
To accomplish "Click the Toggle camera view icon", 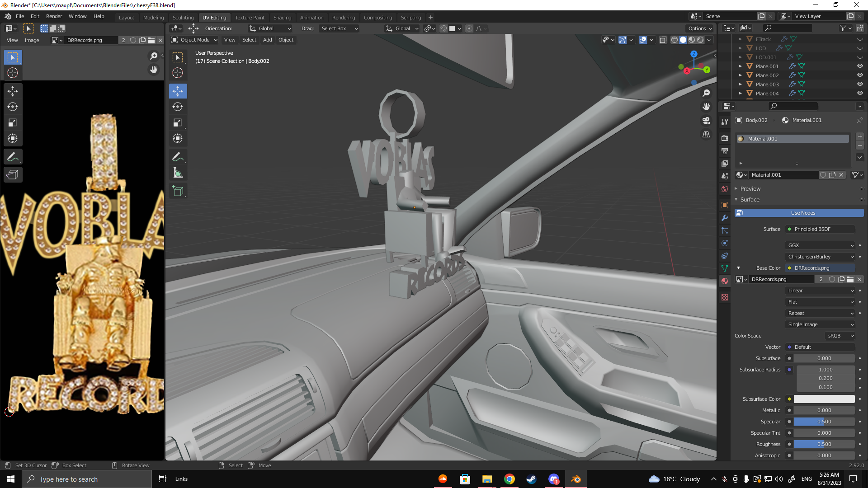I will 706,121.
